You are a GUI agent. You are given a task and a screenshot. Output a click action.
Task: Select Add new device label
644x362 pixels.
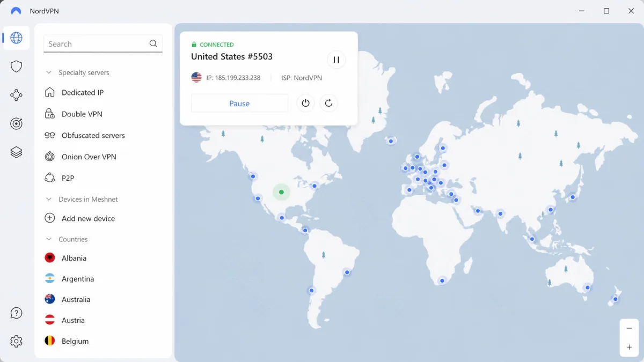[x=89, y=218]
